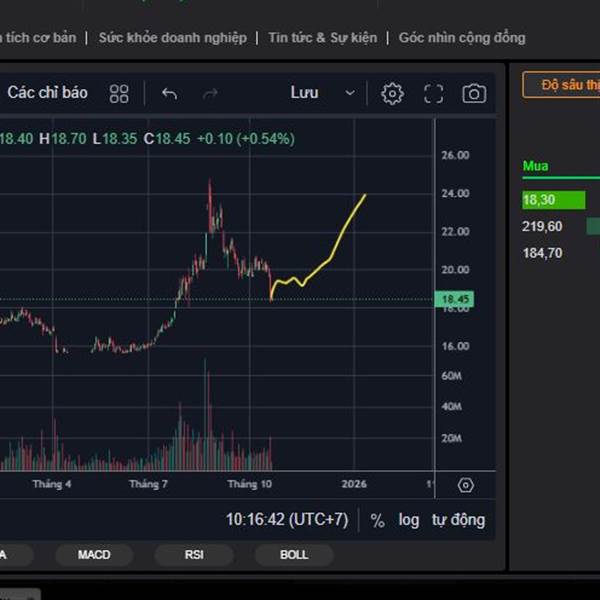Click the 60M volume axis label

(x=452, y=376)
